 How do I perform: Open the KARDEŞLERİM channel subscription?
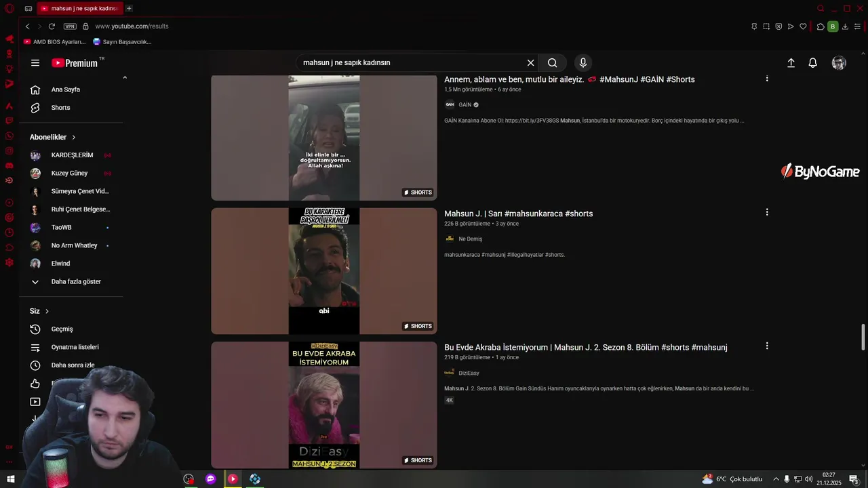[x=71, y=155]
